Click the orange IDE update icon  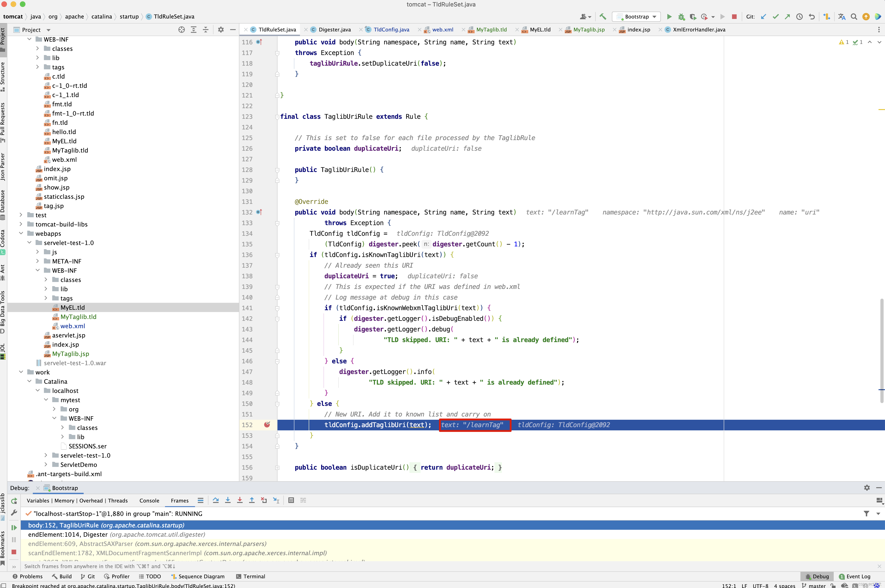click(866, 16)
